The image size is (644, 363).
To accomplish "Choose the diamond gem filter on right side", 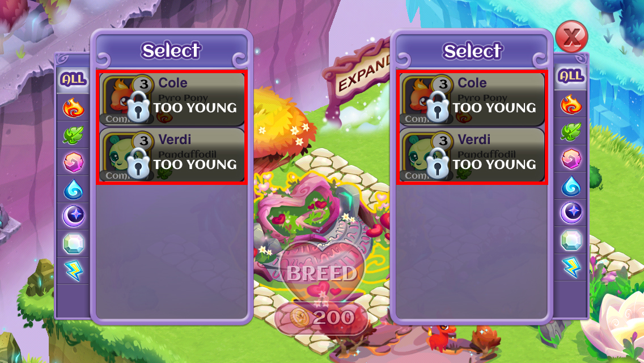I will tap(571, 240).
